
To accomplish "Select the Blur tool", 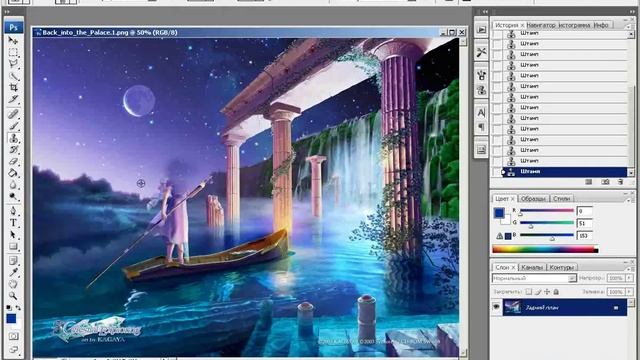I will (x=13, y=185).
